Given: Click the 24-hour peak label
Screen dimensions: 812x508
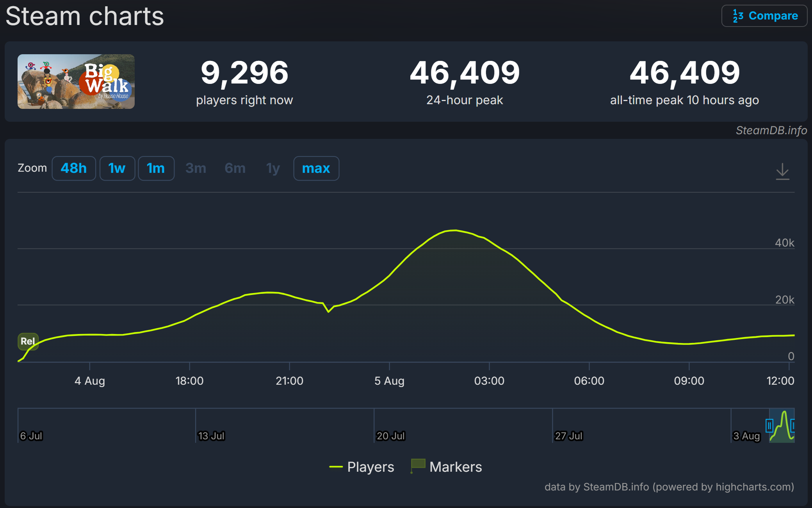Looking at the screenshot, I should click(x=465, y=100).
